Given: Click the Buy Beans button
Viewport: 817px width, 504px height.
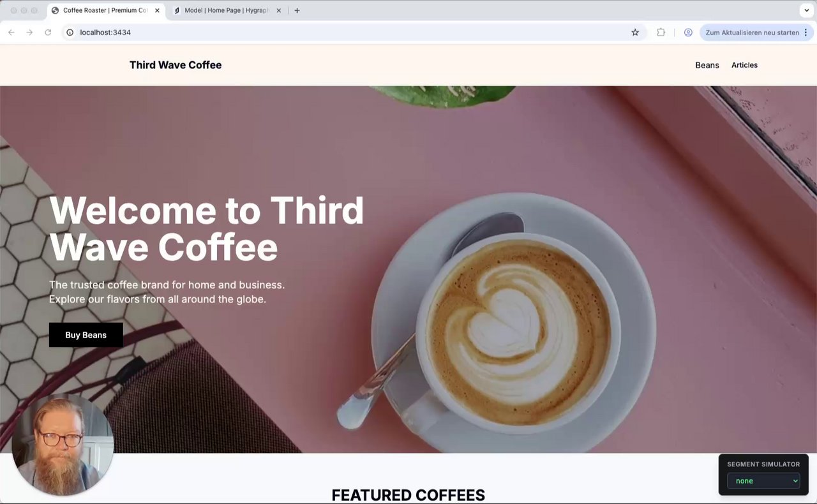Looking at the screenshot, I should [86, 335].
